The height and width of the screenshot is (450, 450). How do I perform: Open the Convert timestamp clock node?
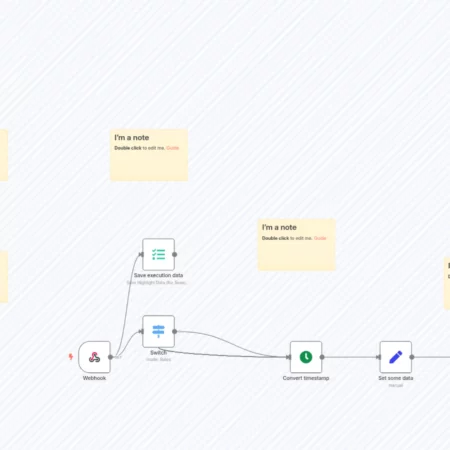tap(306, 357)
